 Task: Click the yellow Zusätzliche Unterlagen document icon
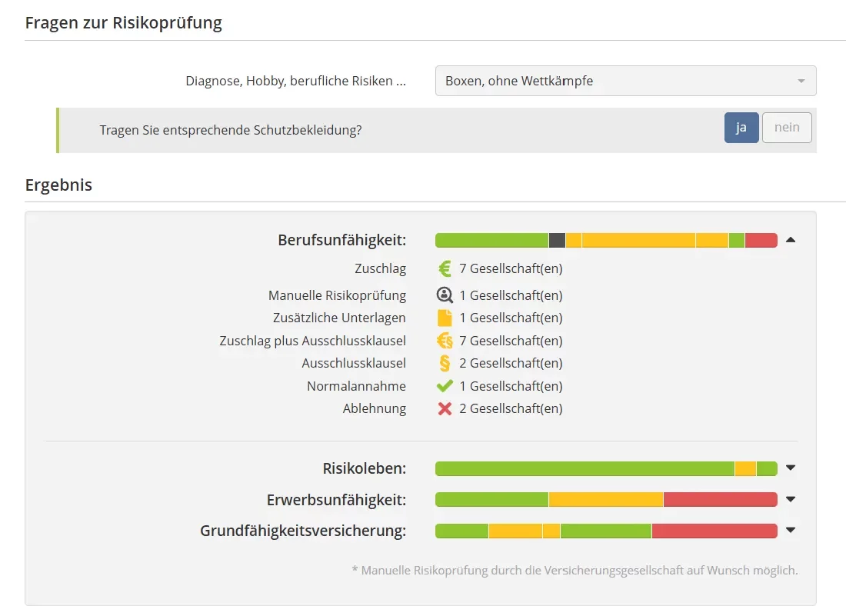coord(445,318)
